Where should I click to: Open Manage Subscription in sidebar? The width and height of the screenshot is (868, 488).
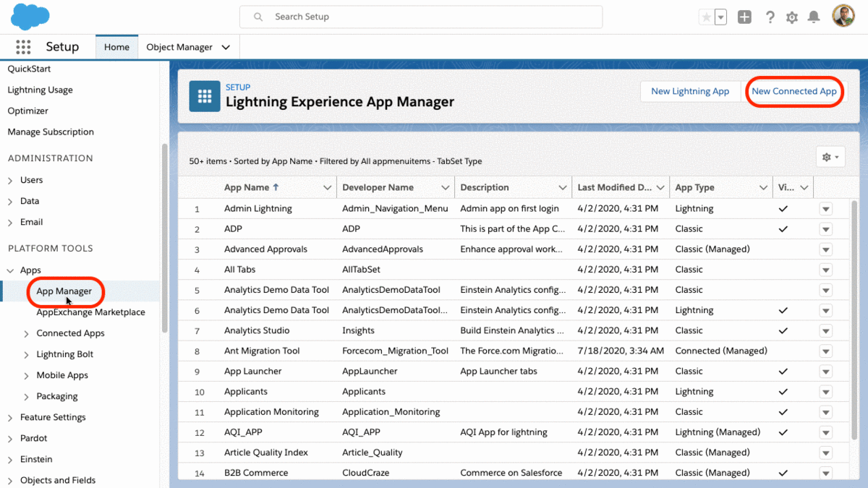pos(51,132)
